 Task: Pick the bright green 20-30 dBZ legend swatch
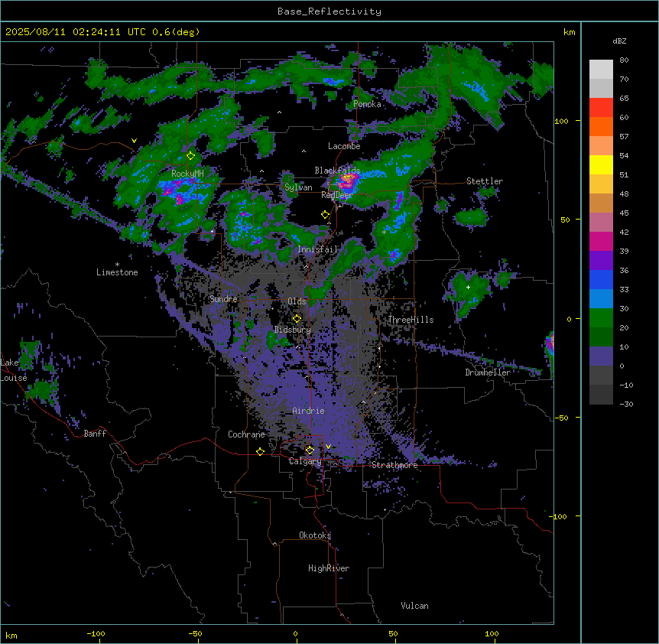pos(601,318)
